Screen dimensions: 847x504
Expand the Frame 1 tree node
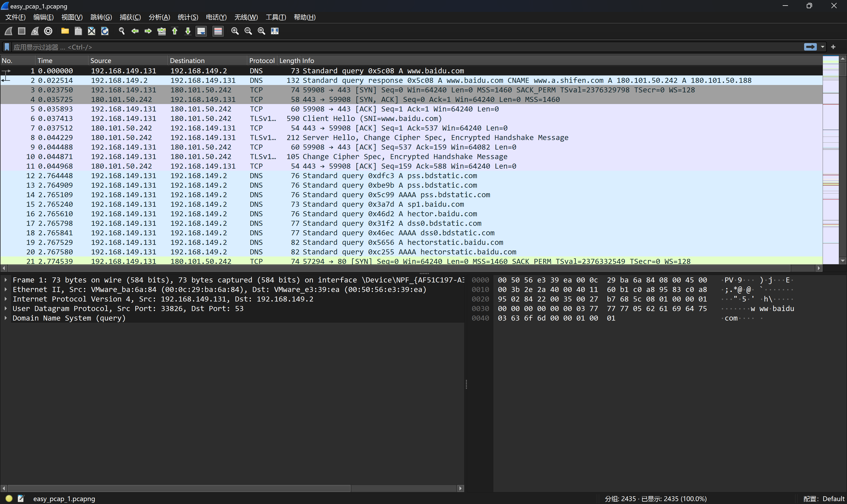[x=6, y=280]
